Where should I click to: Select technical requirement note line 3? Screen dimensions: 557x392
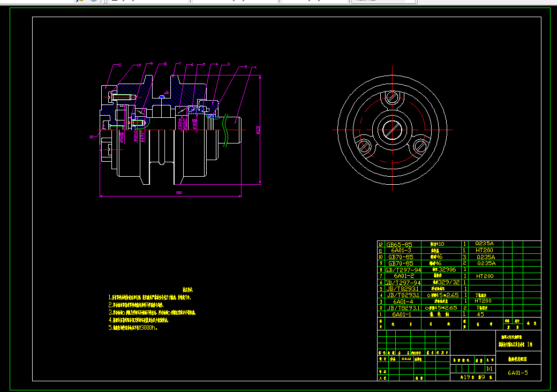pos(152,313)
